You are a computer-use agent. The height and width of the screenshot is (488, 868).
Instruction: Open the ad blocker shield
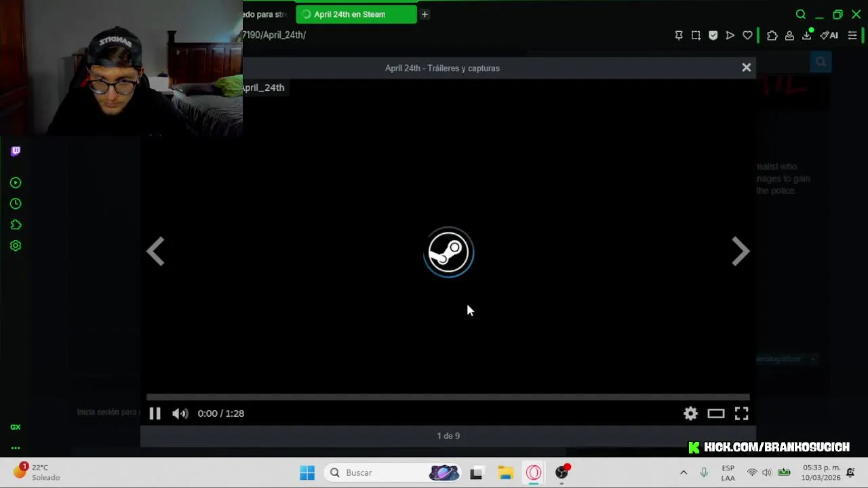pos(713,35)
